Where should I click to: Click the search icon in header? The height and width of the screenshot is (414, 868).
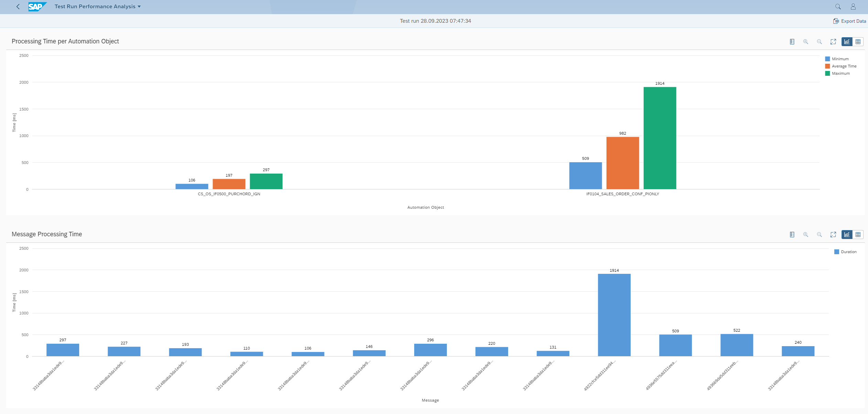838,7
